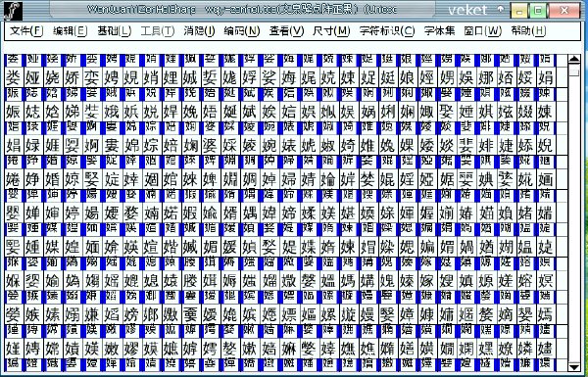
Task: Open the 基础(L) menu
Action: (114, 30)
